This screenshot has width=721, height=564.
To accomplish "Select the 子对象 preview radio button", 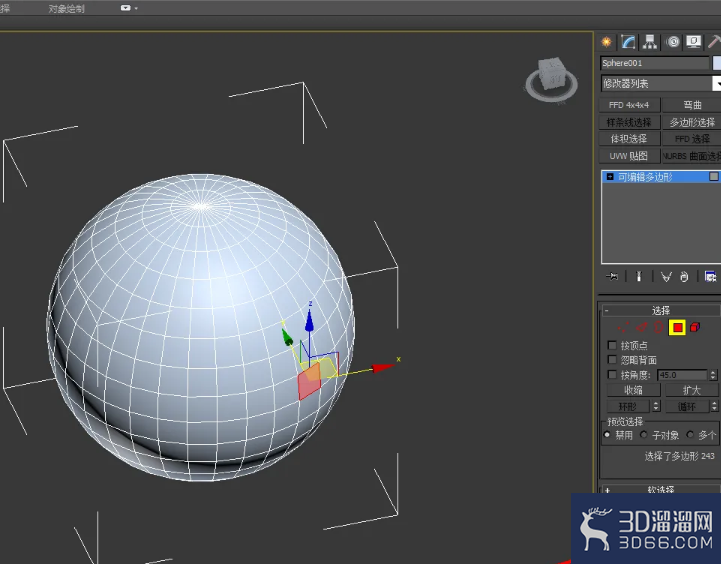I will [644, 434].
